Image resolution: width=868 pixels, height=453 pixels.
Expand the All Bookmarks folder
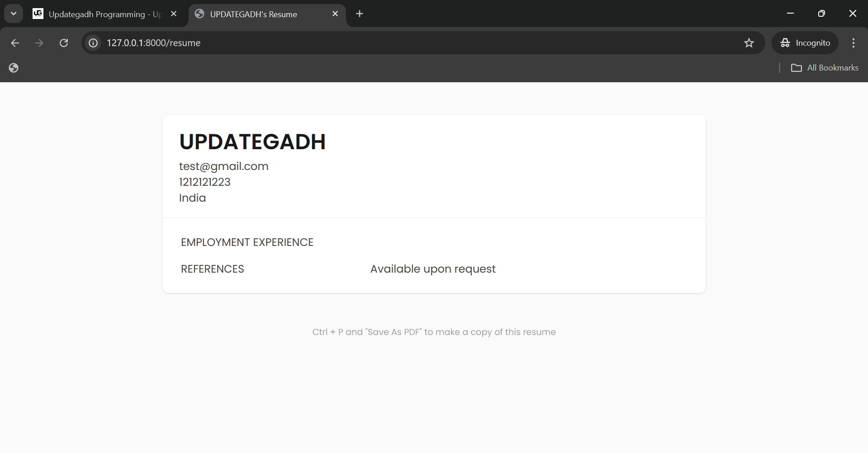[825, 68]
